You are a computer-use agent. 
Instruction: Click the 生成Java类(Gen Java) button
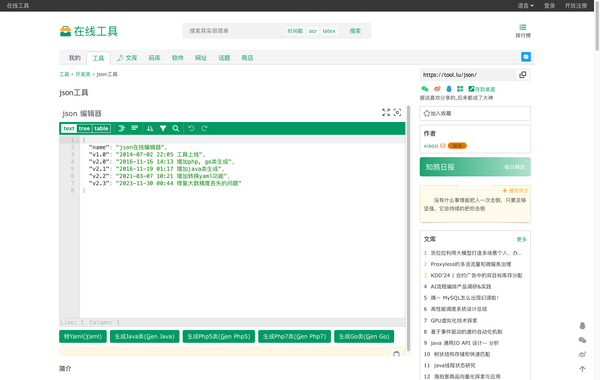coord(145,336)
